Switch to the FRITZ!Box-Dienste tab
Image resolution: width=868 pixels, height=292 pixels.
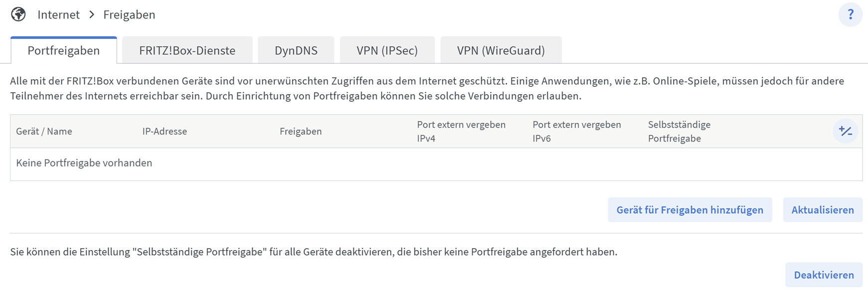pyautogui.click(x=187, y=50)
